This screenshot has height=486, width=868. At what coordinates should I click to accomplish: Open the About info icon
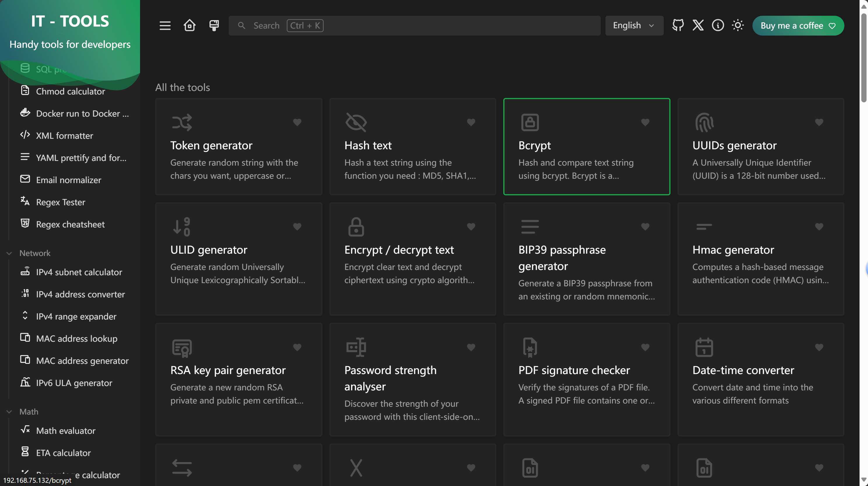[718, 26]
